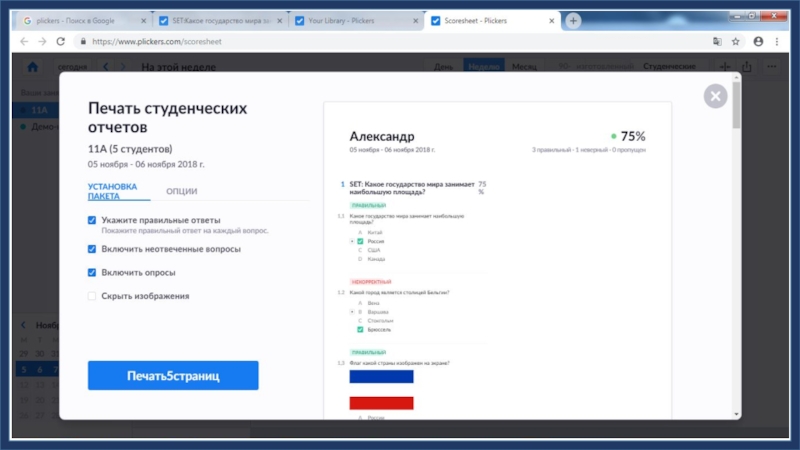800x450 pixels.
Task: Close the print student reports dialog
Action: (x=714, y=96)
